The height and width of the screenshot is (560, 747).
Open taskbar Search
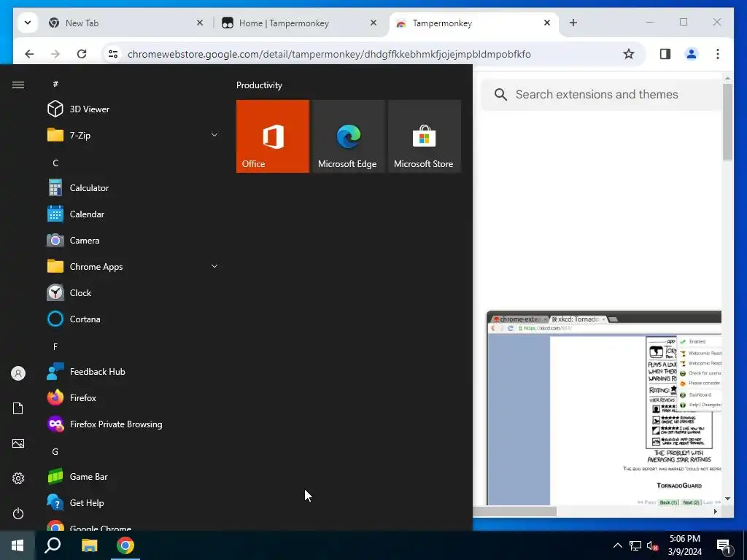53,545
